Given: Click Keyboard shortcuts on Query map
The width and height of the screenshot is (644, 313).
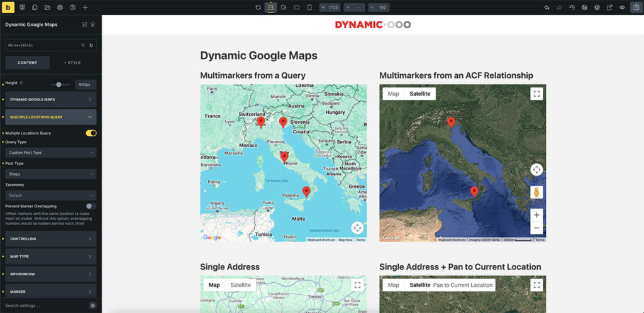Looking at the screenshot, I should coord(321,239).
